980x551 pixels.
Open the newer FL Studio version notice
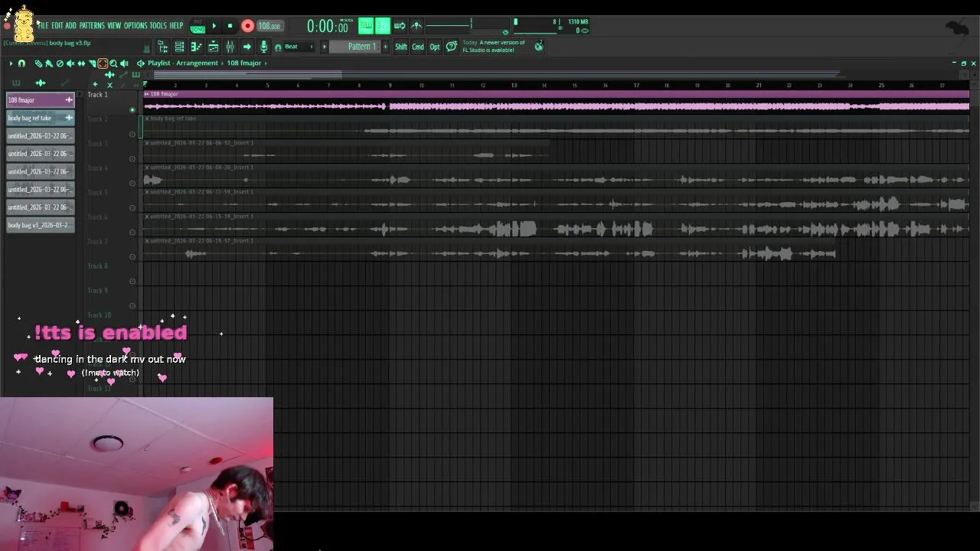coord(494,46)
